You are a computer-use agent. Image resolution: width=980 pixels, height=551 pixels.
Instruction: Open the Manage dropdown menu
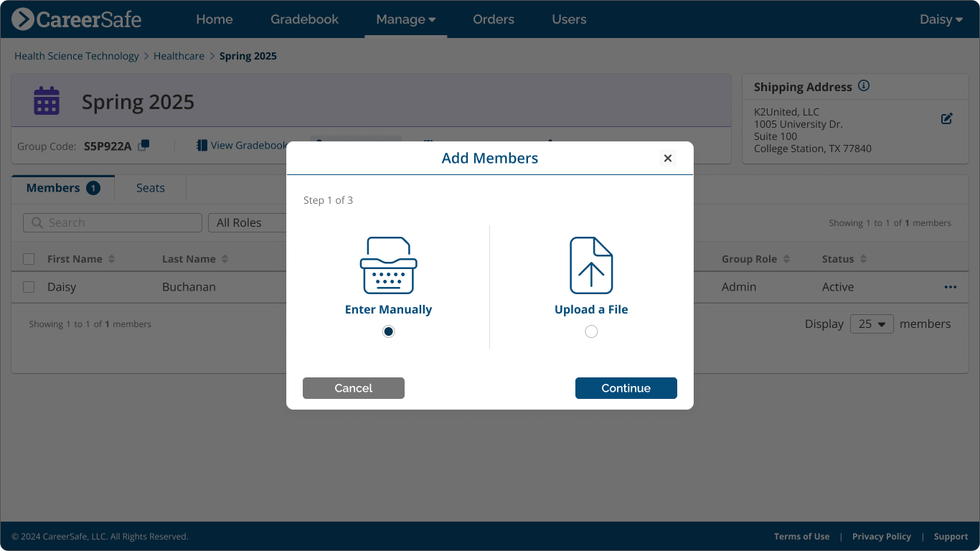[405, 19]
